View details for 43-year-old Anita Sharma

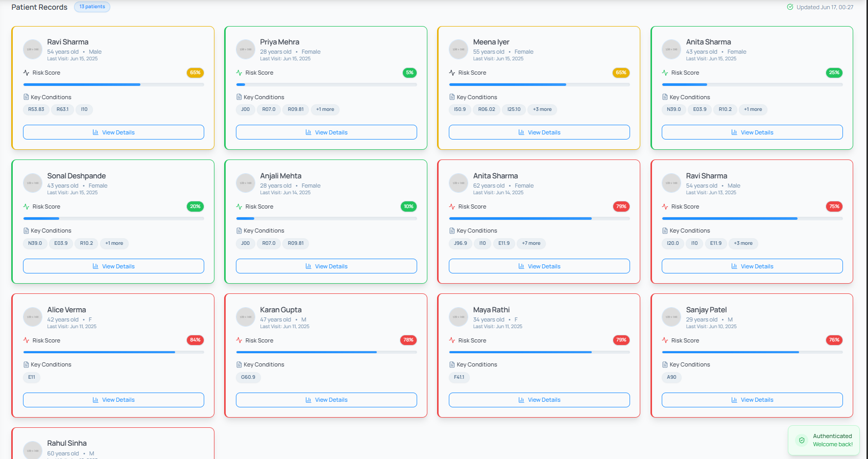tap(752, 132)
